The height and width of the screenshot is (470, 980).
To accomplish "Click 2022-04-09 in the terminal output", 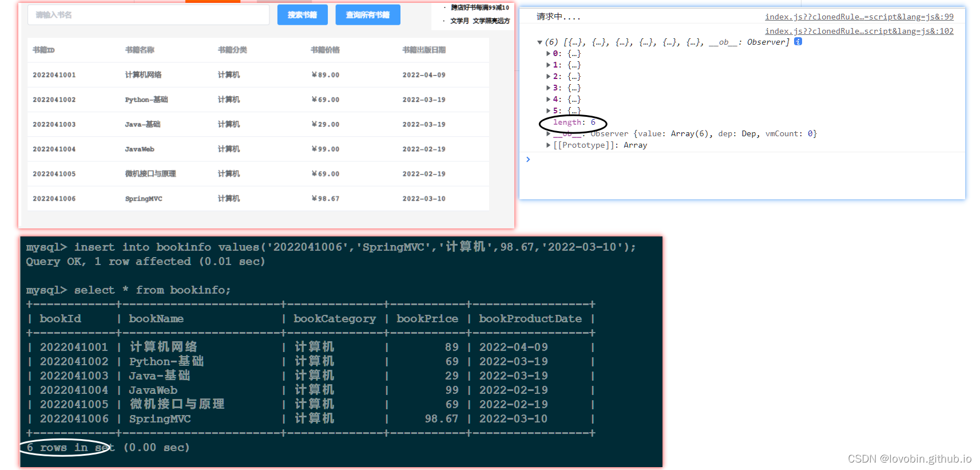I will (x=513, y=347).
